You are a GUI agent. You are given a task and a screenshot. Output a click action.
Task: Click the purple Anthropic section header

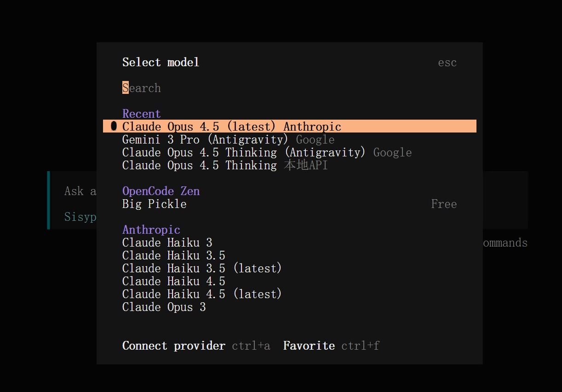(x=151, y=230)
